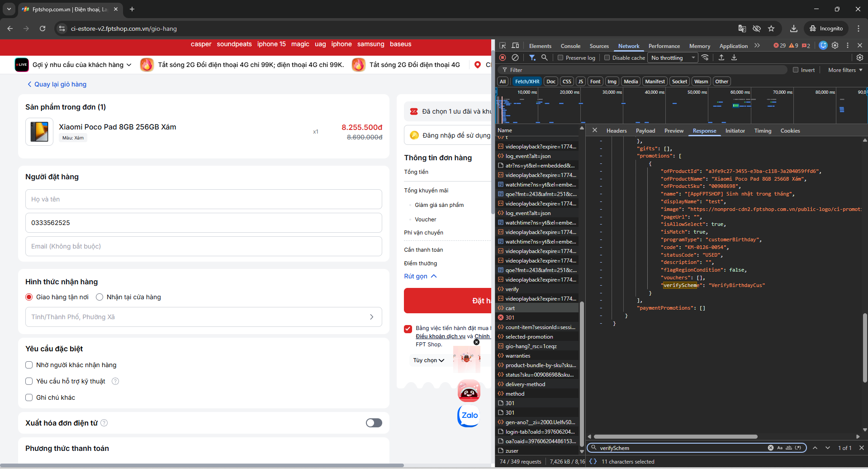Check the Invert filter checkbox

[x=796, y=70]
